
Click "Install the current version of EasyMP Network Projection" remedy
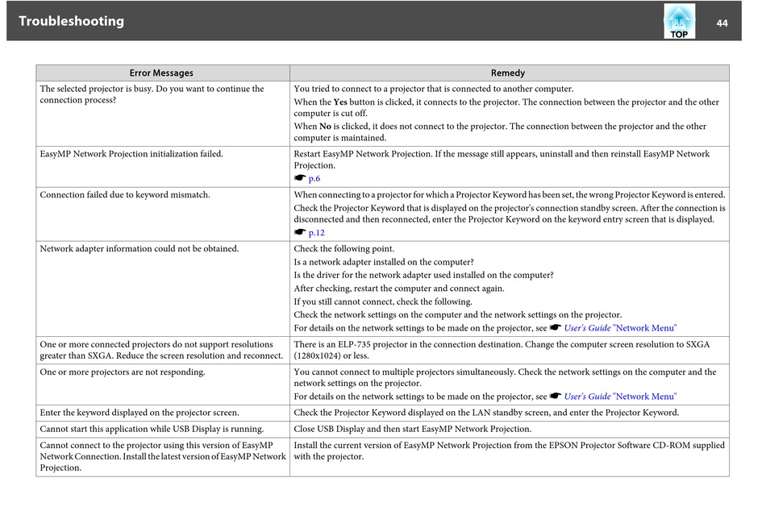point(510,451)
